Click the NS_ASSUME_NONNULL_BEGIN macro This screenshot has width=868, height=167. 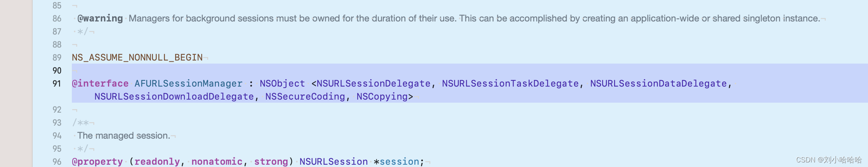click(x=137, y=57)
